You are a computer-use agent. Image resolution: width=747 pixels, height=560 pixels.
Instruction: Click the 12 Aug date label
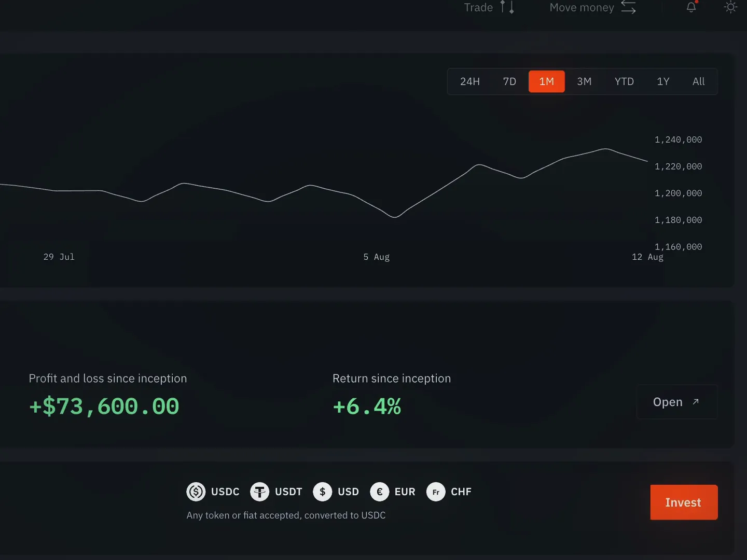[x=647, y=257]
